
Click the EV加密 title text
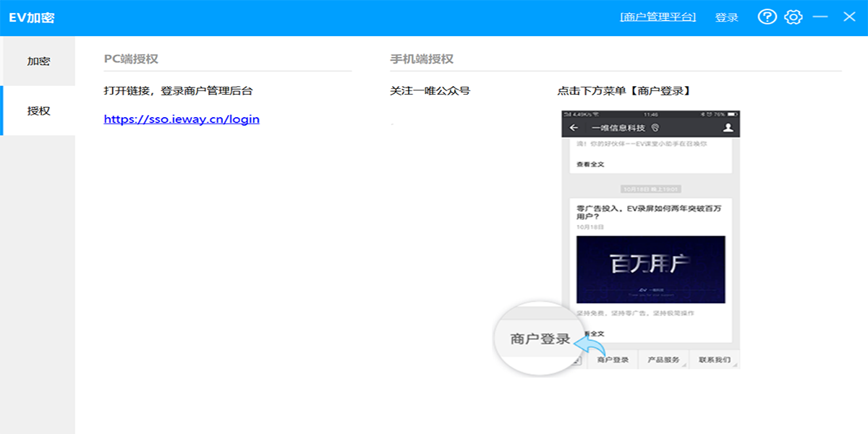[32, 18]
